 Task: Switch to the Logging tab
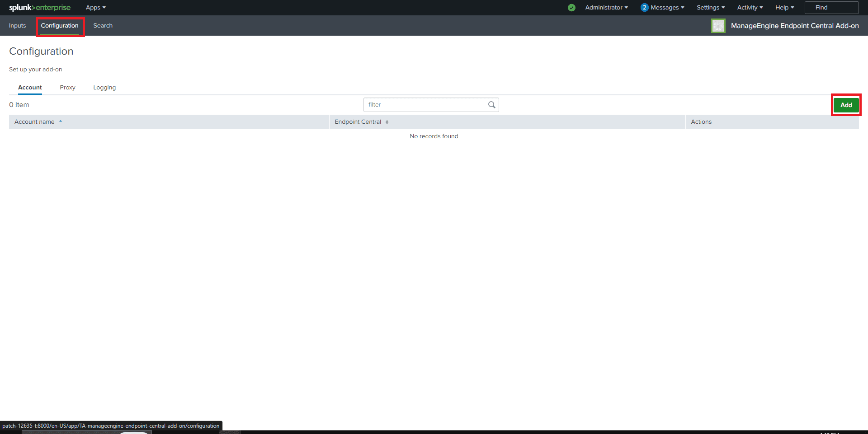tap(104, 88)
